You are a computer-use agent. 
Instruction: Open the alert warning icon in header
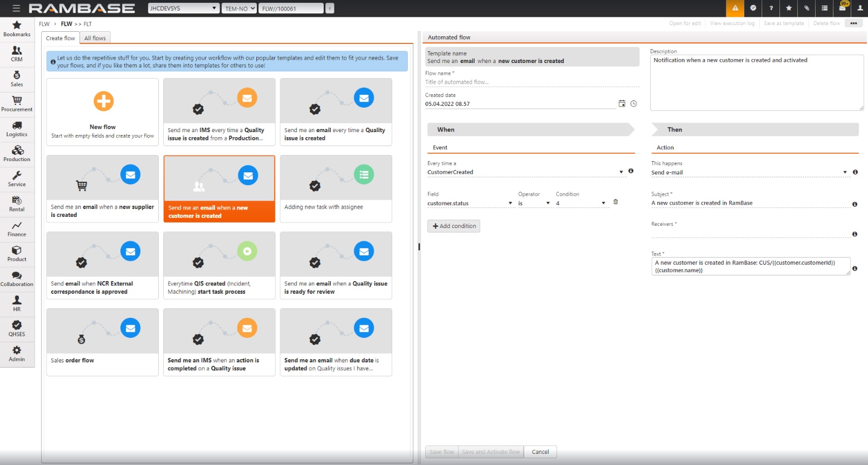click(x=735, y=8)
